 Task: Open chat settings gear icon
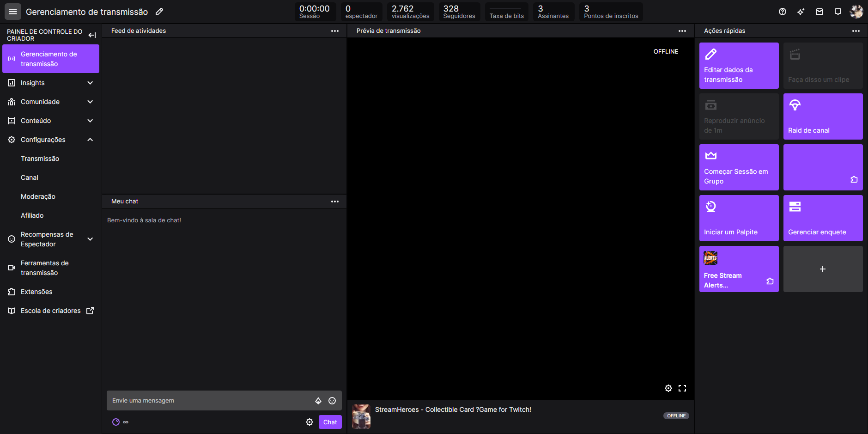pos(310,422)
